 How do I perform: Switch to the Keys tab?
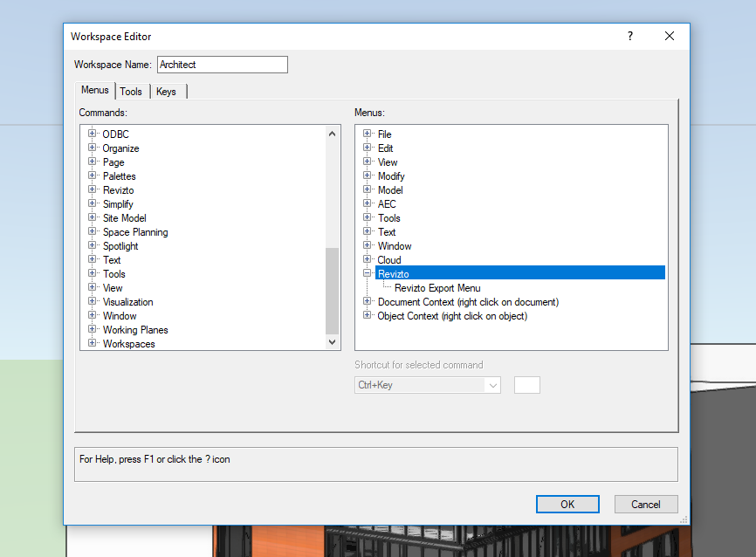166,92
